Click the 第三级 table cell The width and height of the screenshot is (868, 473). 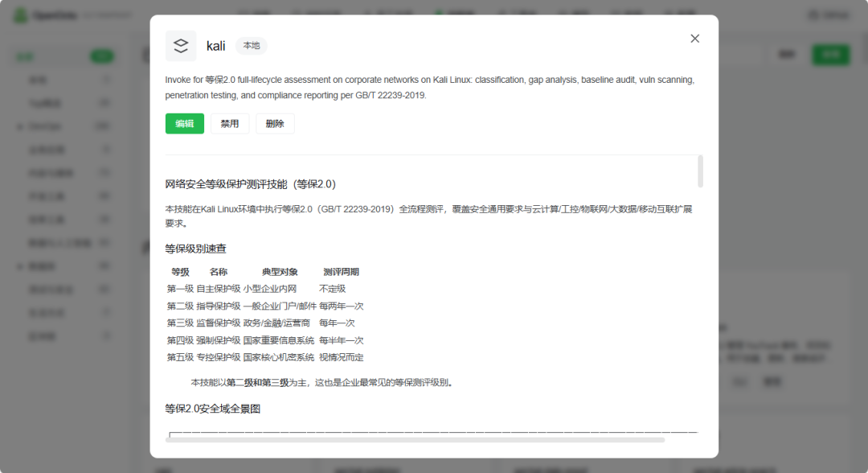click(181, 323)
